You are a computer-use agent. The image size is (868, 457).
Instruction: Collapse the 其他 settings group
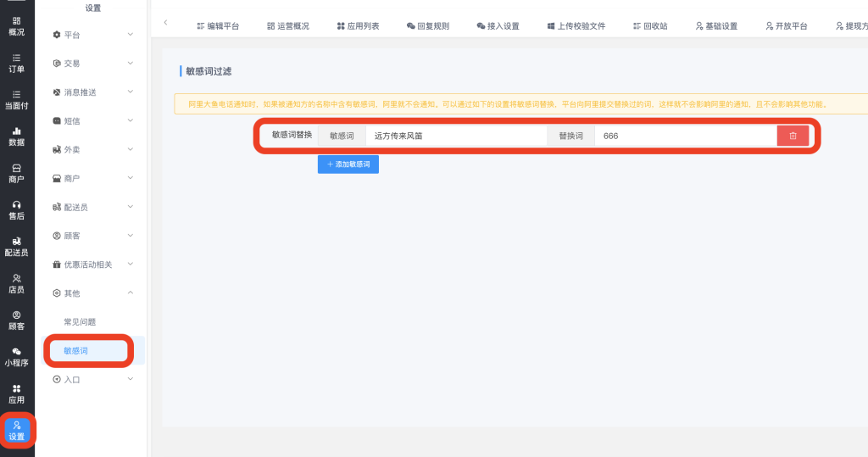[x=92, y=293]
